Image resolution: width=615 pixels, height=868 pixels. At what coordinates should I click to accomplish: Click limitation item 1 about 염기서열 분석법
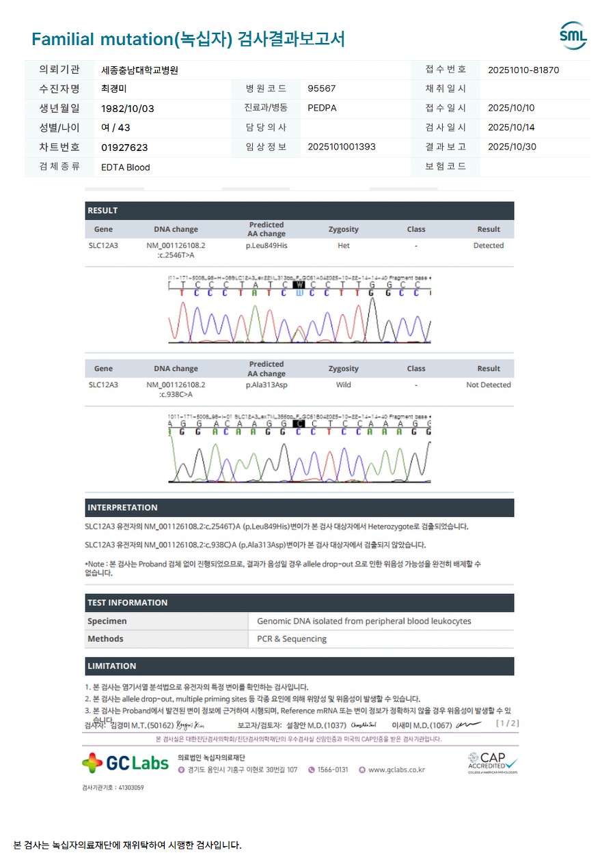pyautogui.click(x=197, y=687)
